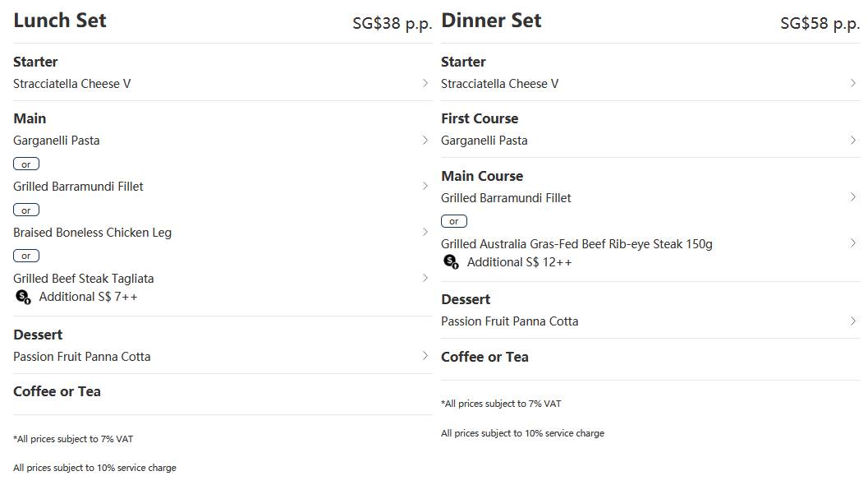
Task: Expand Dinner Stracciatella Cheese V chevron
Action: 853,83
